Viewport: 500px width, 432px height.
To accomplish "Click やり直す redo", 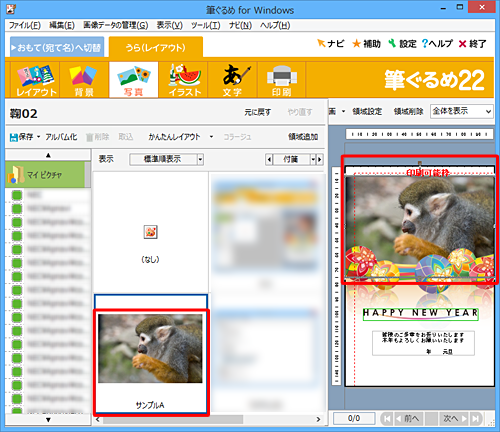I will coord(300,112).
